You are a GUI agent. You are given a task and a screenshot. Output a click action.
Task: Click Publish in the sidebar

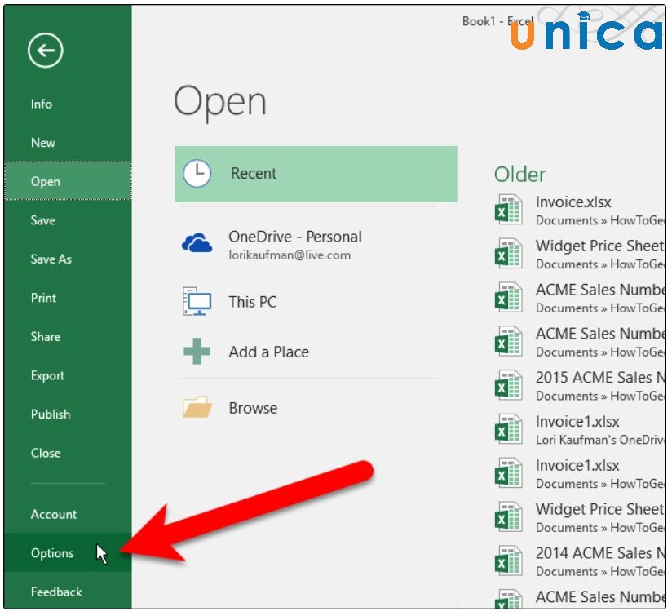(x=68, y=414)
